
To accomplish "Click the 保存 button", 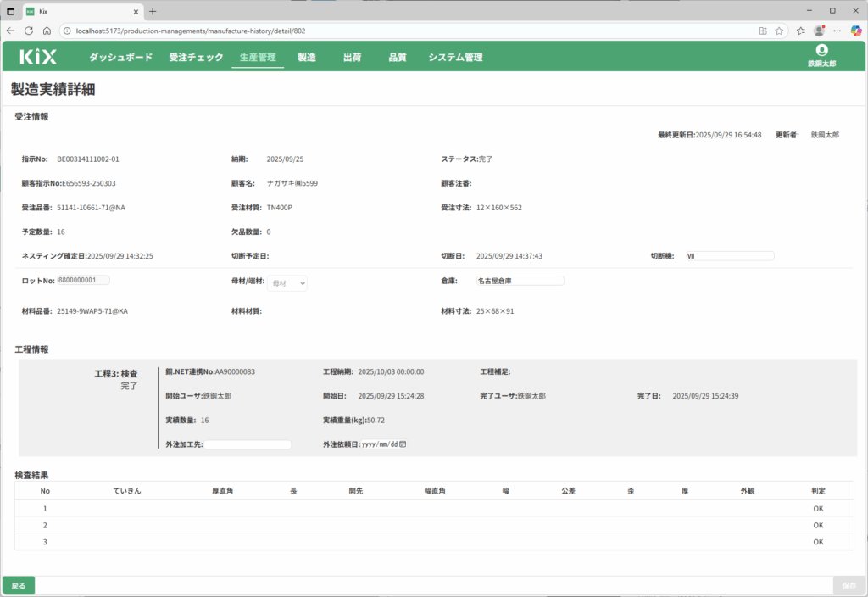I will coord(849,586).
